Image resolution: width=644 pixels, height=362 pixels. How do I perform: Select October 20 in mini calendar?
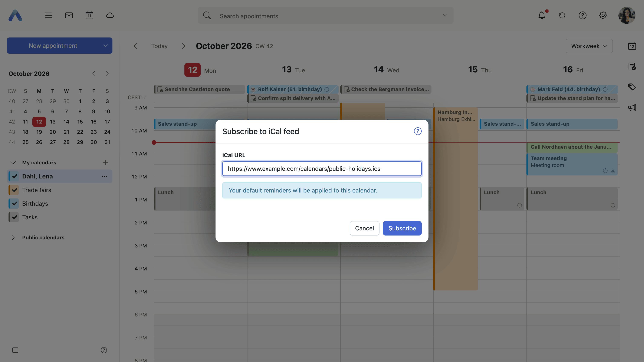click(x=53, y=132)
